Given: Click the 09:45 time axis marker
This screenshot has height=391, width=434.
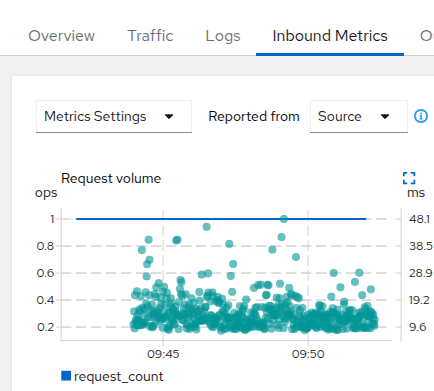Looking at the screenshot, I should tap(163, 354).
